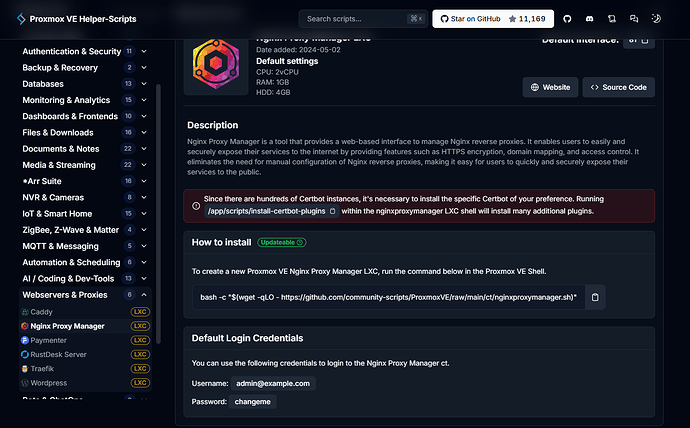This screenshot has width=690, height=428.
Task: Click the 11,169 stars count
Action: coord(532,19)
